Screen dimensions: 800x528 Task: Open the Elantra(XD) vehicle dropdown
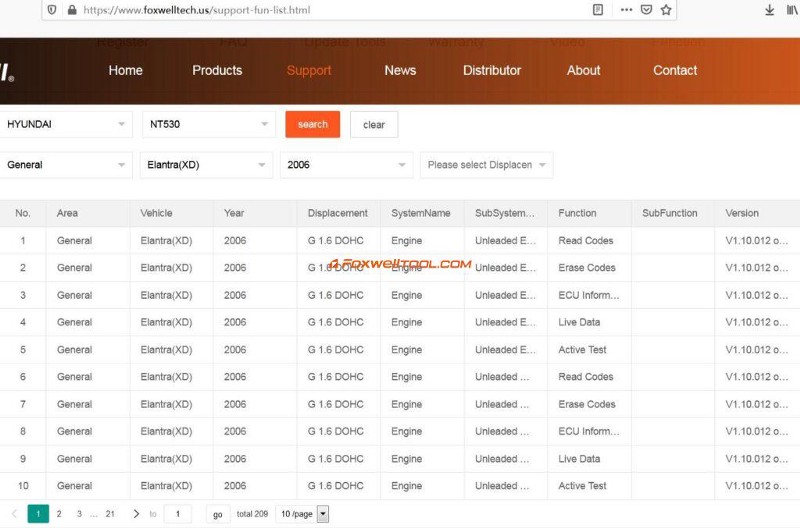(x=206, y=165)
